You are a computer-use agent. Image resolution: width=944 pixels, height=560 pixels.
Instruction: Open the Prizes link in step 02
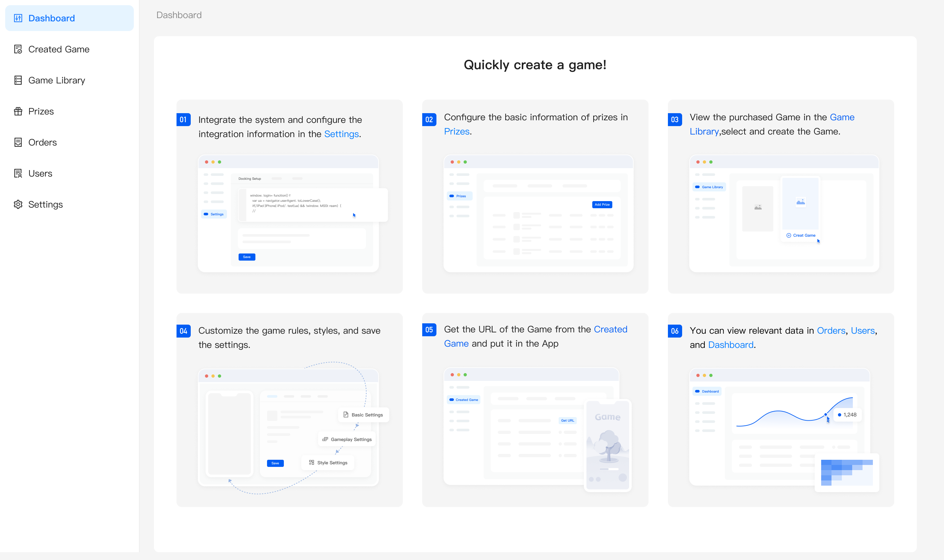click(x=456, y=131)
